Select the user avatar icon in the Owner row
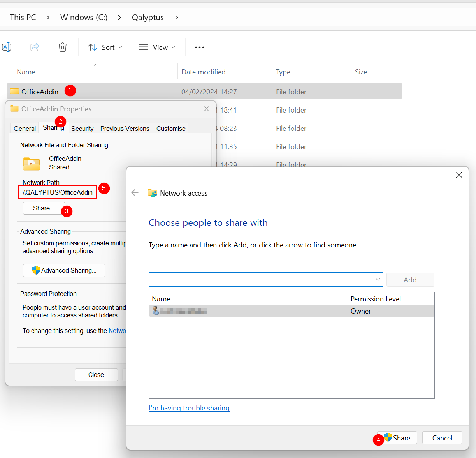Viewport: 476px width, 458px height. click(x=155, y=310)
